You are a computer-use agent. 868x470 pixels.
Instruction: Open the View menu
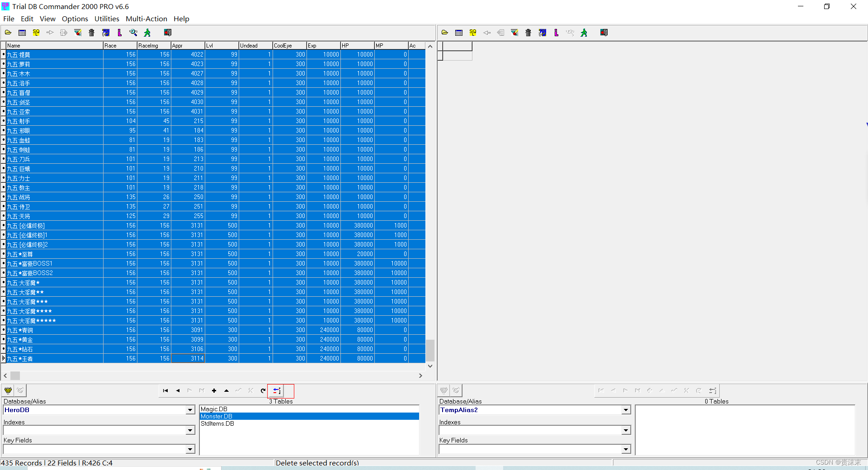[x=47, y=19]
